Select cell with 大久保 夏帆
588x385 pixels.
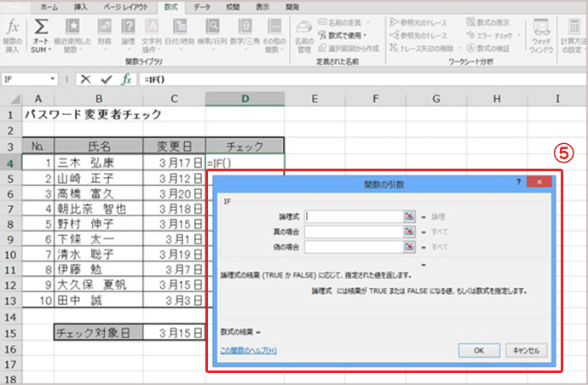pyautogui.click(x=99, y=284)
